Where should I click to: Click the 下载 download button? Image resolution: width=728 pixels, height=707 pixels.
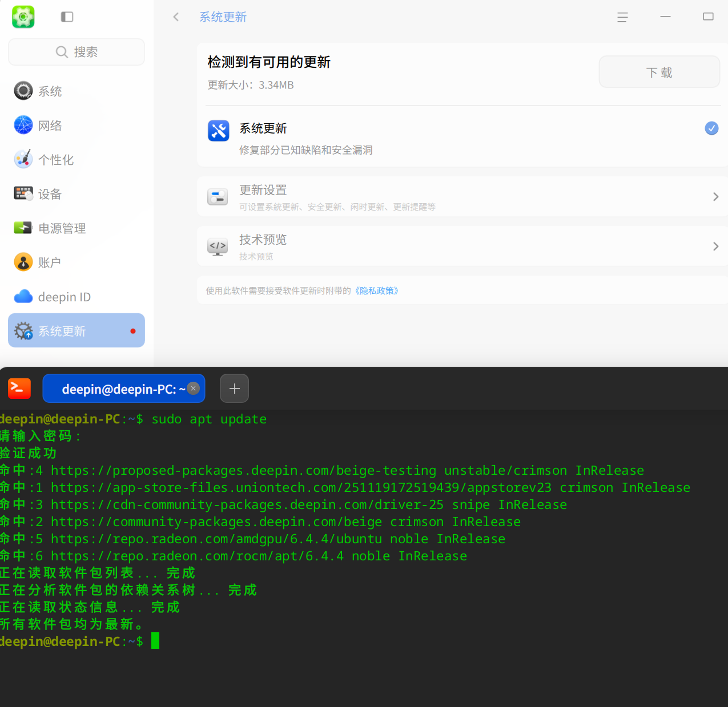[x=659, y=72]
